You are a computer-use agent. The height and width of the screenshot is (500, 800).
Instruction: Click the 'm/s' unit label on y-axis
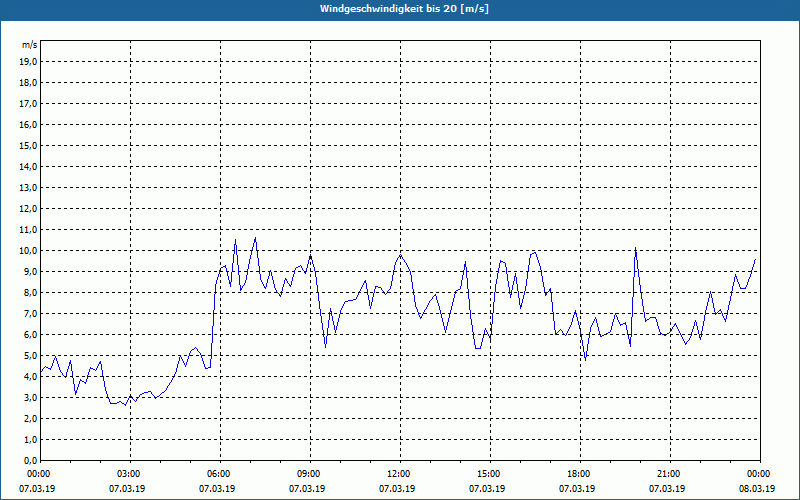coord(29,45)
